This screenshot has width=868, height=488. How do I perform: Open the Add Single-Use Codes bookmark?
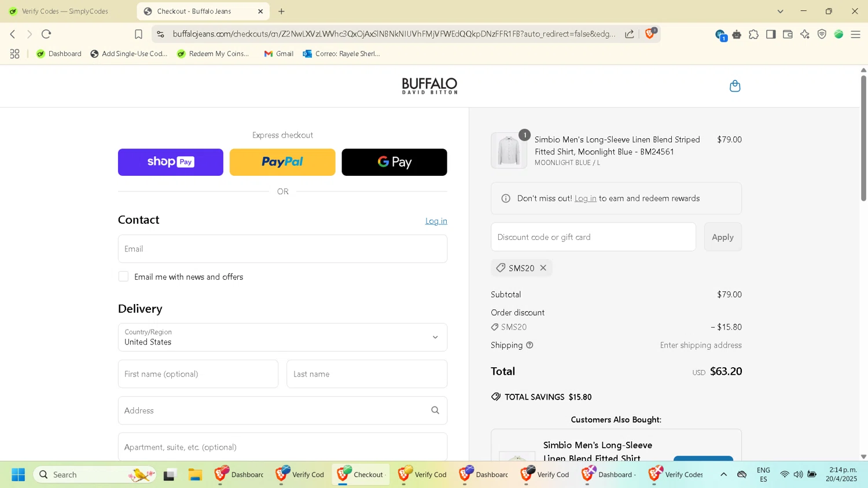(129, 54)
